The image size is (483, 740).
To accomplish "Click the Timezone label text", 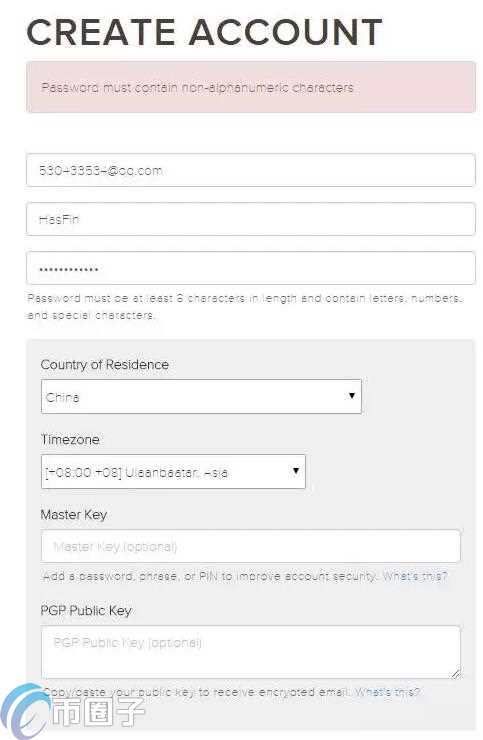I will click(x=70, y=439).
